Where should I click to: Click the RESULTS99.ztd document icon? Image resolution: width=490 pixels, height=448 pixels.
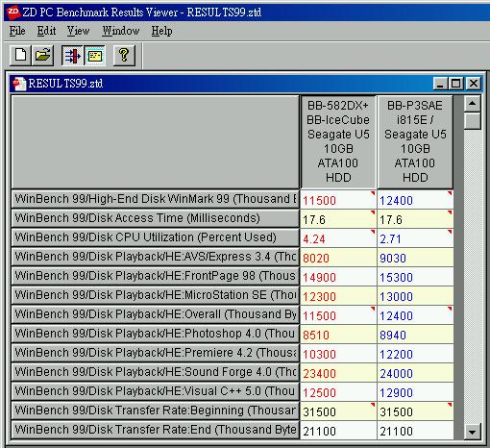click(19, 84)
